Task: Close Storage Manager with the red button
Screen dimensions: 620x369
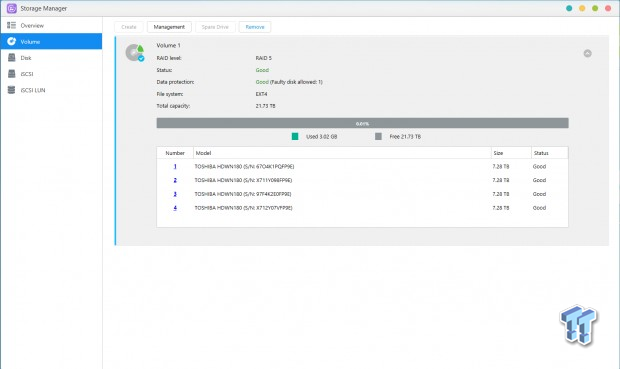Action: (608, 8)
